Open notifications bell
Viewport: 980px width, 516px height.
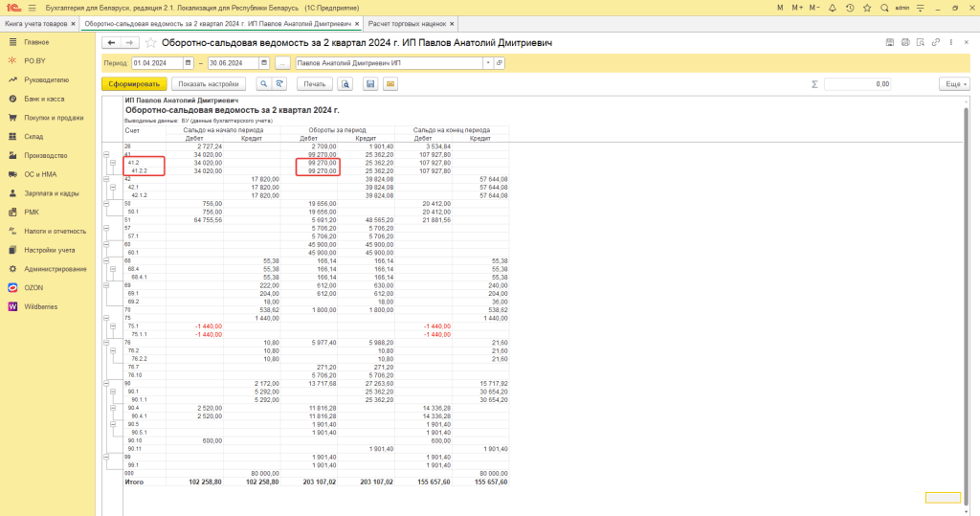[832, 8]
